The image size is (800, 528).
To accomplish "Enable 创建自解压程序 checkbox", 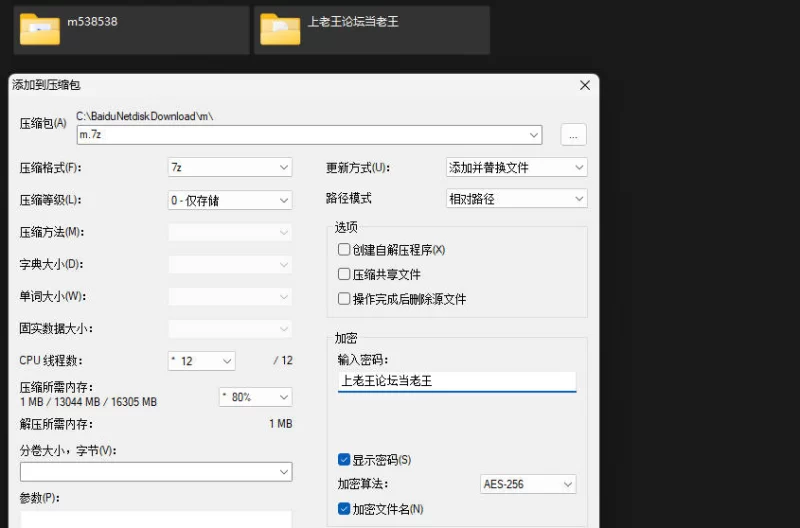I will (x=344, y=249).
